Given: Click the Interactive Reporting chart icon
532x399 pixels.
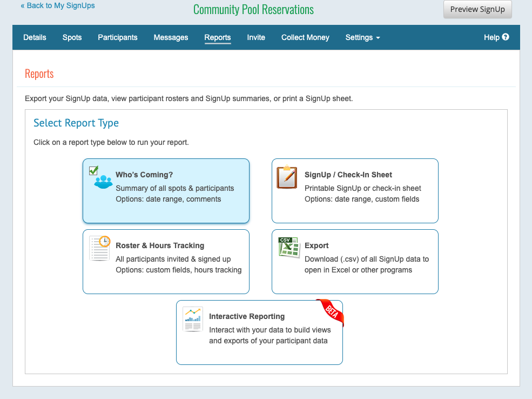Looking at the screenshot, I should (x=193, y=319).
